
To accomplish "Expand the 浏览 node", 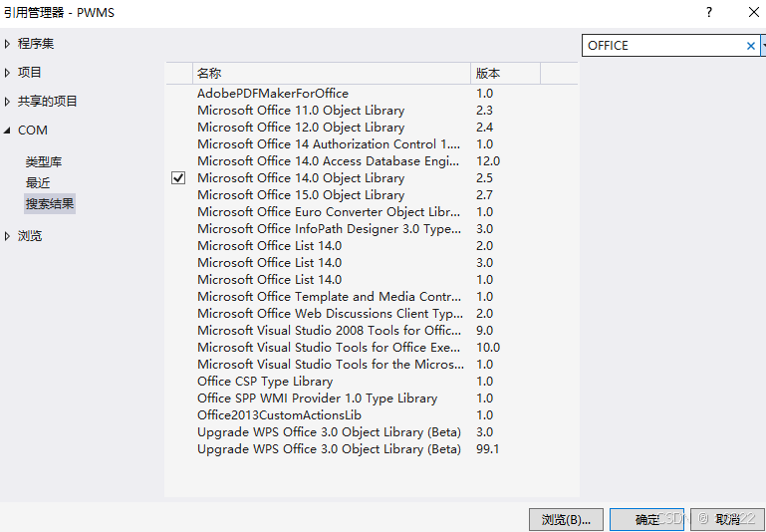I will coord(7,236).
